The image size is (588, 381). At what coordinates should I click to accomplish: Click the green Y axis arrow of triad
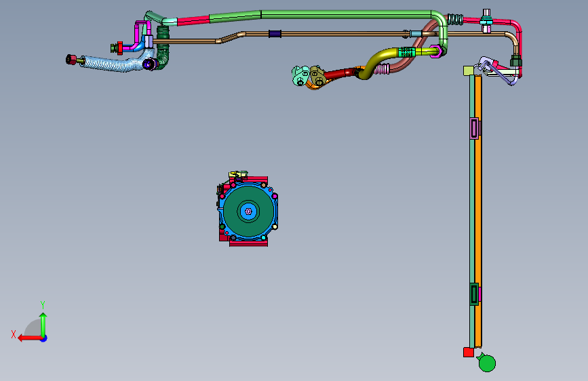(43, 325)
